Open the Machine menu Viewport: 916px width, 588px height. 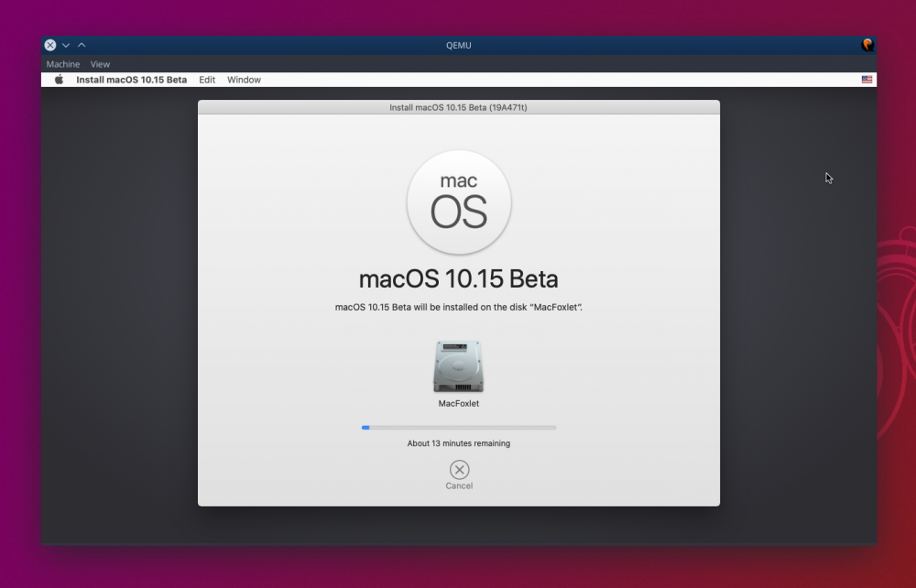pos(63,64)
